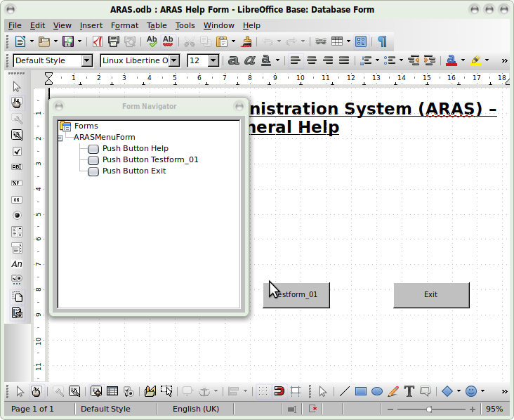Open the Window menu
This screenshot has height=420, width=514.
(218, 25)
